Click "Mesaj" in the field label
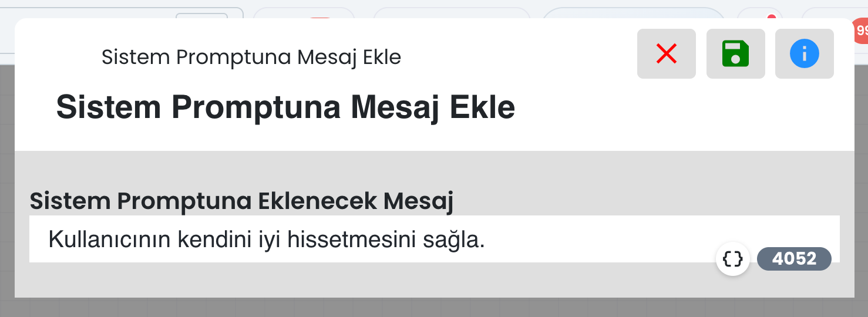 [418, 201]
